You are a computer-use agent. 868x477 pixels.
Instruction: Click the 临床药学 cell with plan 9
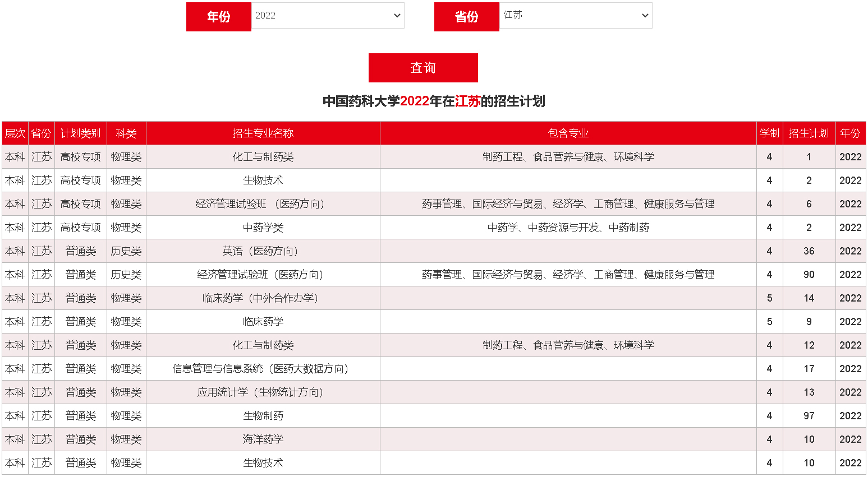[263, 322]
